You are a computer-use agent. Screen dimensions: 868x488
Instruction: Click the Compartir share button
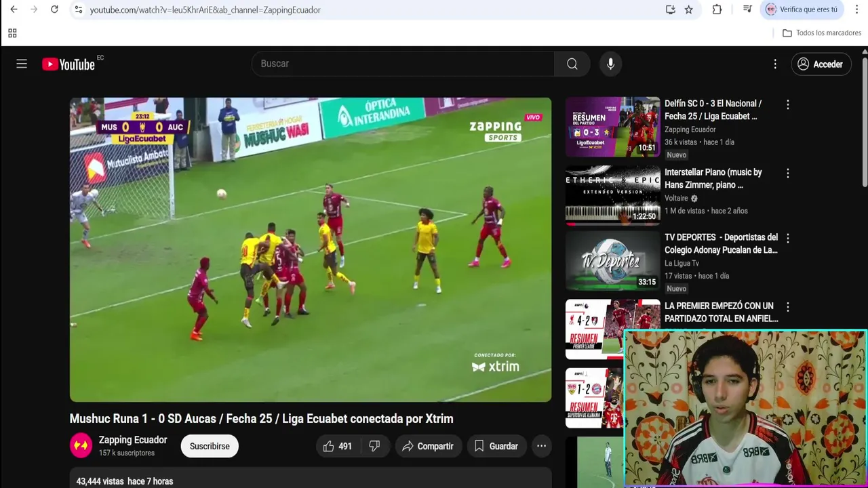point(427,446)
